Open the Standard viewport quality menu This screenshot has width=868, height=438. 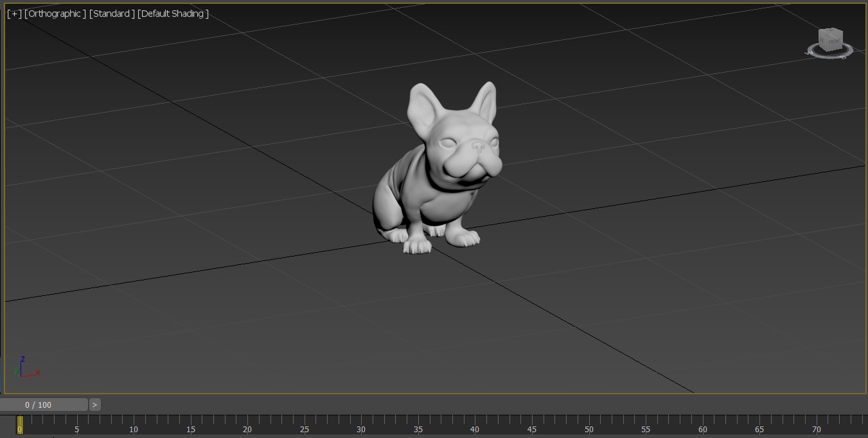112,14
